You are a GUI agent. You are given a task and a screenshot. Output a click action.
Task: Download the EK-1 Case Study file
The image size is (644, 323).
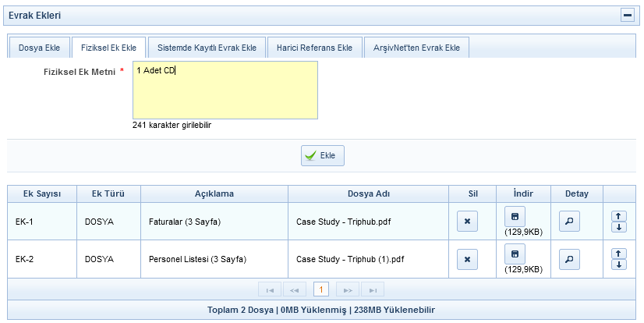(515, 216)
